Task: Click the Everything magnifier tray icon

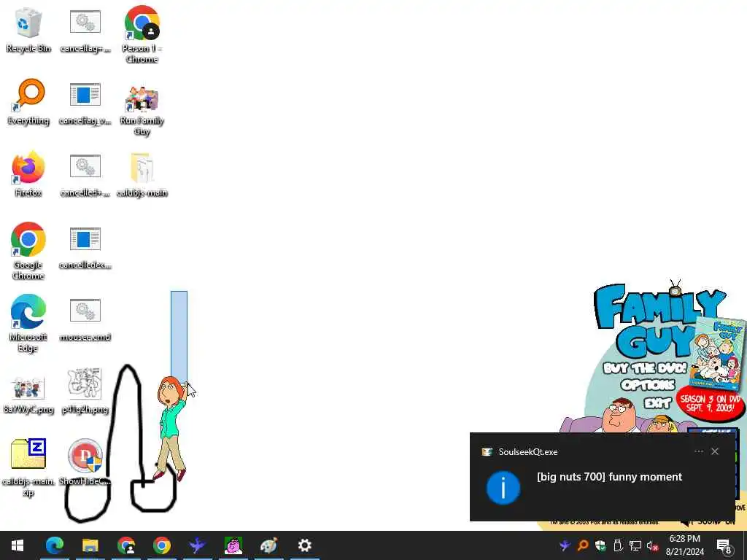Action: (x=583, y=545)
